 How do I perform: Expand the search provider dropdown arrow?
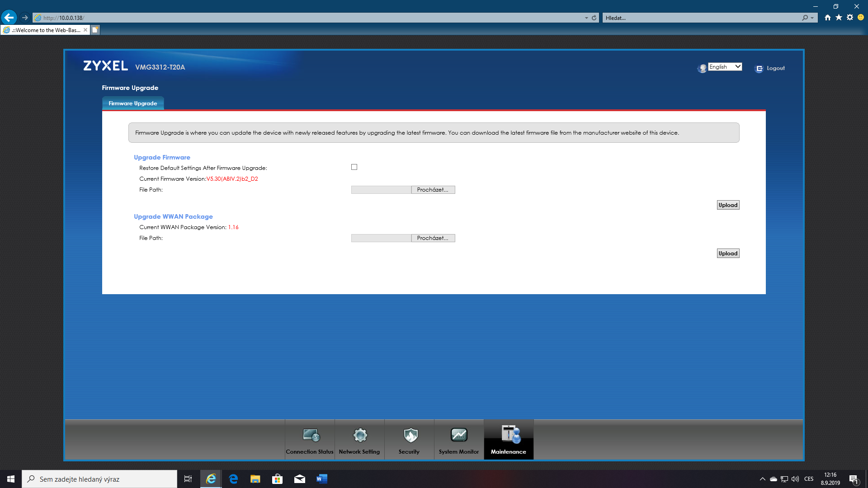point(812,18)
